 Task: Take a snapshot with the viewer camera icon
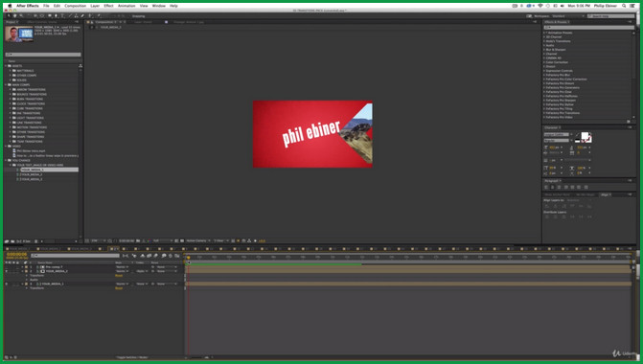(138, 240)
